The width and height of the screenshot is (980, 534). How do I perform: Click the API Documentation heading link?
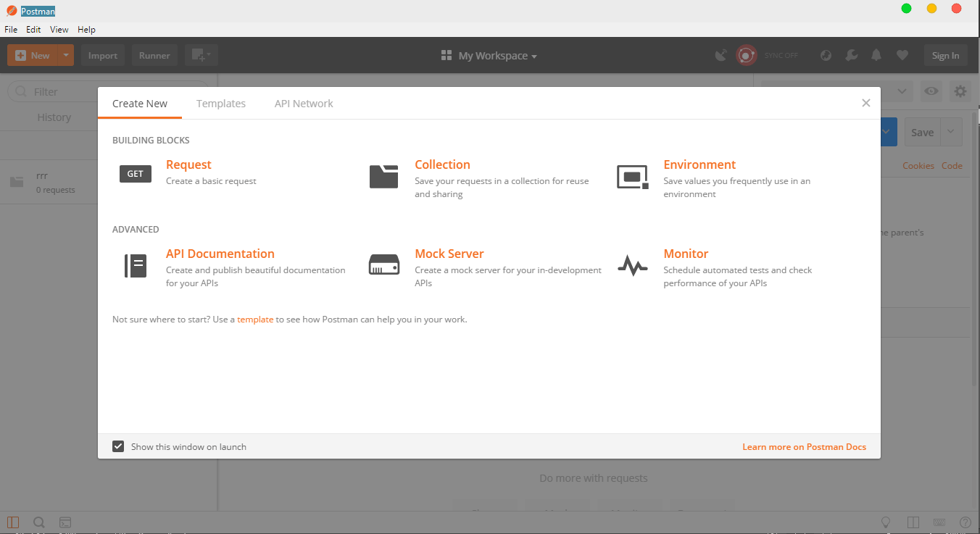220,254
